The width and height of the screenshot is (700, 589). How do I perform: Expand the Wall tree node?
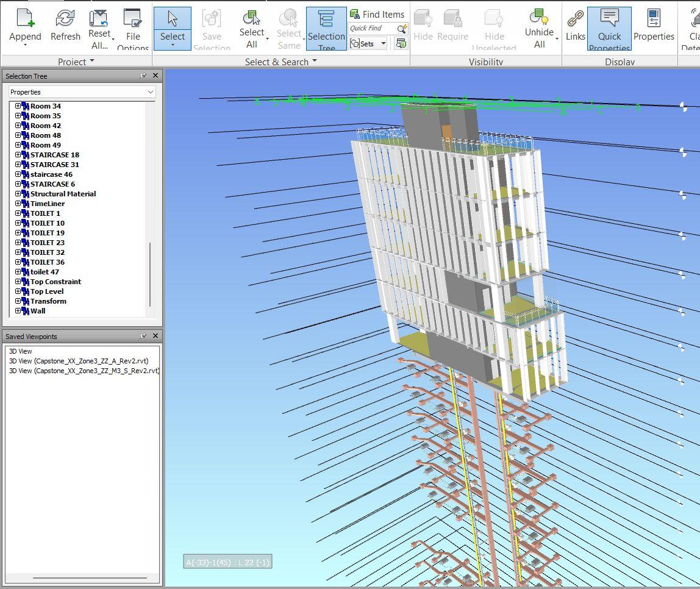18,311
